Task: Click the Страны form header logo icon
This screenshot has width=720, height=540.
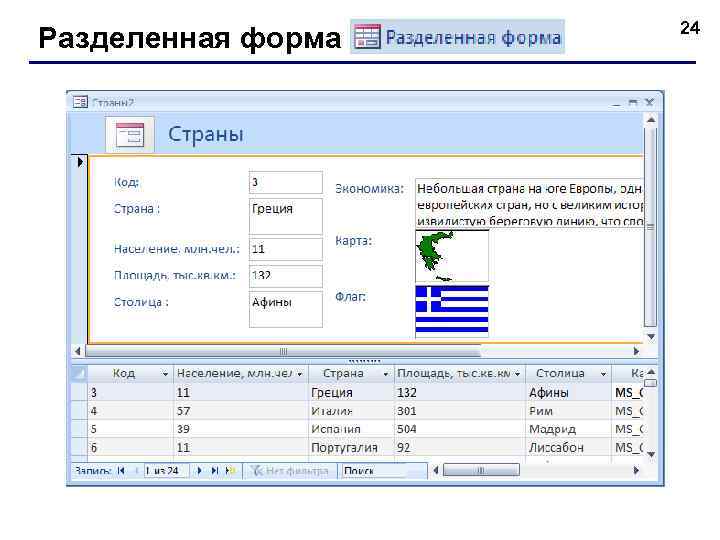Action: [130, 135]
